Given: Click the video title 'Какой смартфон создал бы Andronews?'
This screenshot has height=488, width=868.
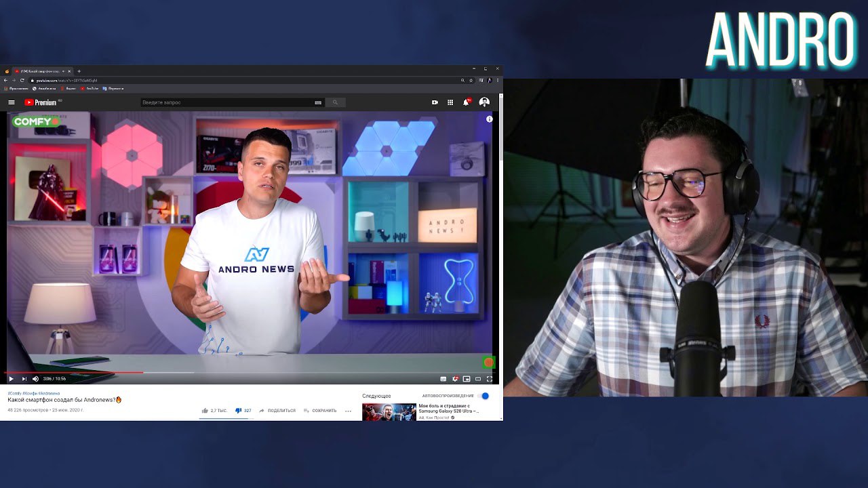Looking at the screenshot, I should click(x=64, y=400).
